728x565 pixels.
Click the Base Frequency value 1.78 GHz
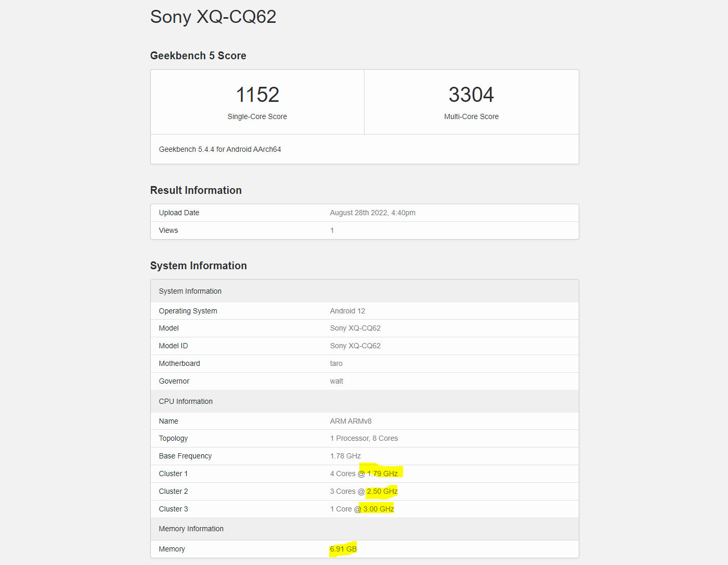tap(345, 456)
